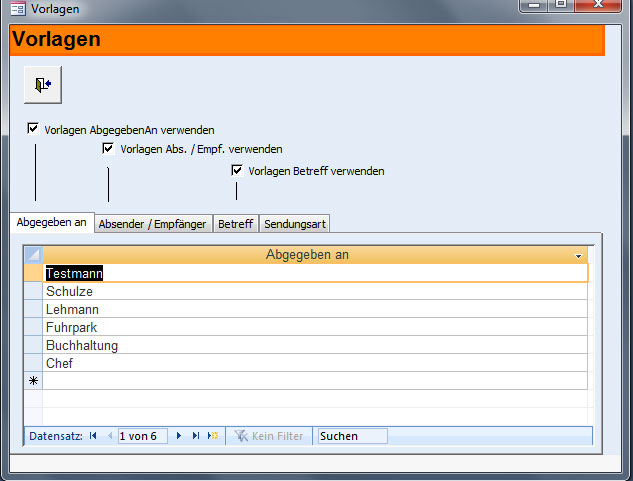Click the datasheet select-all corner box
The height and width of the screenshot is (481, 633).
click(34, 255)
